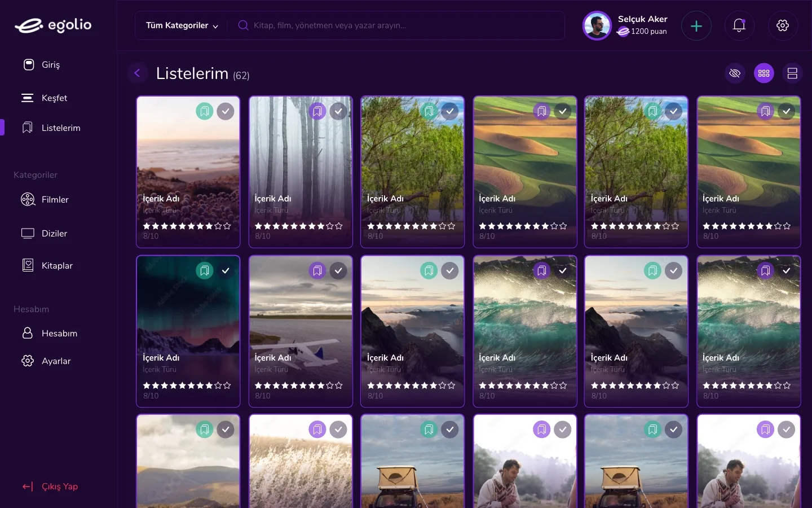812x508 pixels.
Task: Open the Kitaplar category
Action: pyautogui.click(x=47, y=266)
